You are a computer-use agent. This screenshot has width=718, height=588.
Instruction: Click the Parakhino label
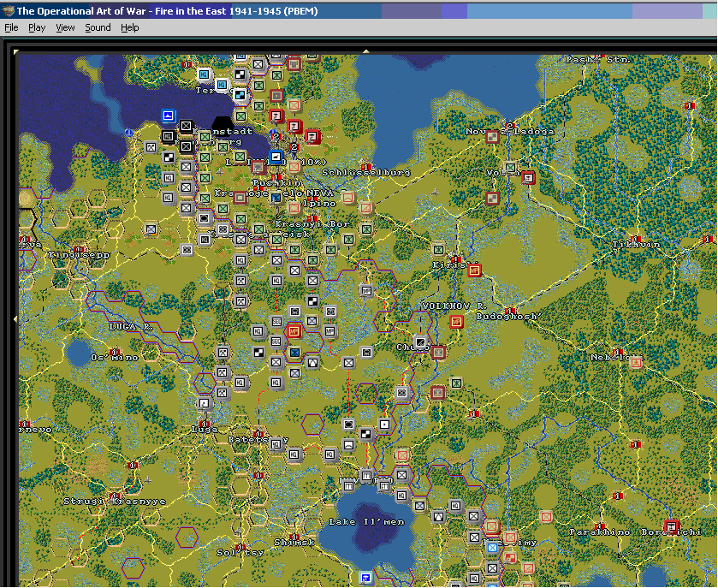coord(600,532)
